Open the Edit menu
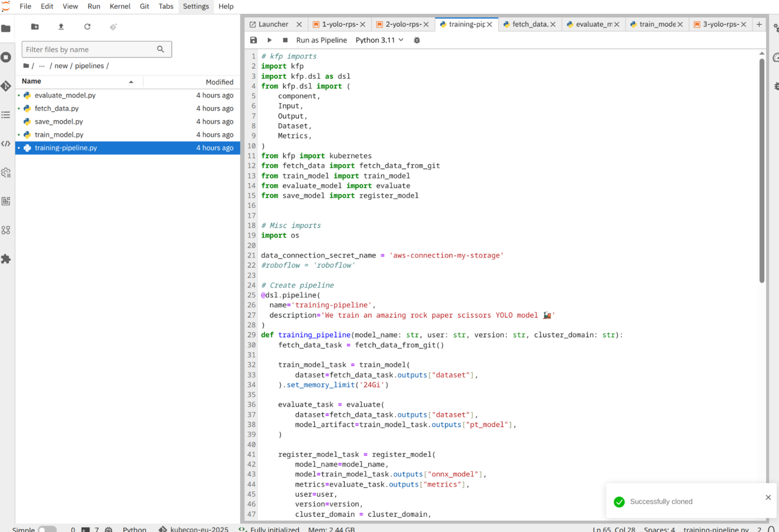 [47, 6]
